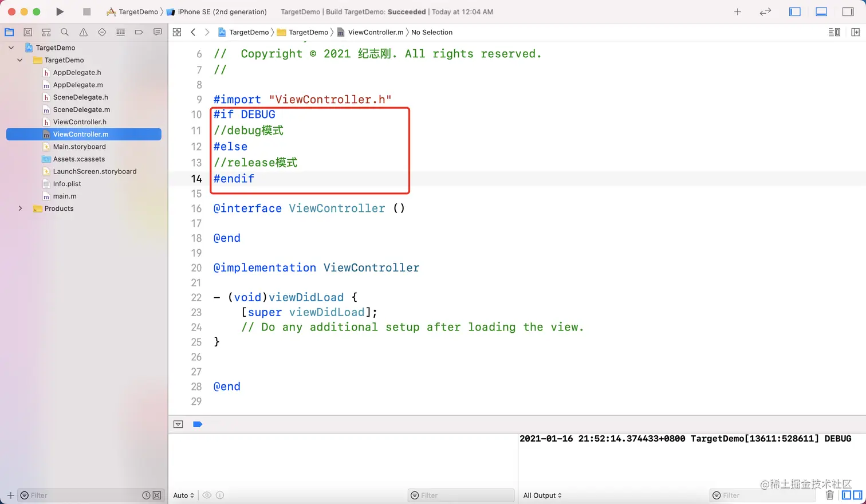This screenshot has height=504, width=866.
Task: Open the Library with the plus button
Action: [738, 11]
